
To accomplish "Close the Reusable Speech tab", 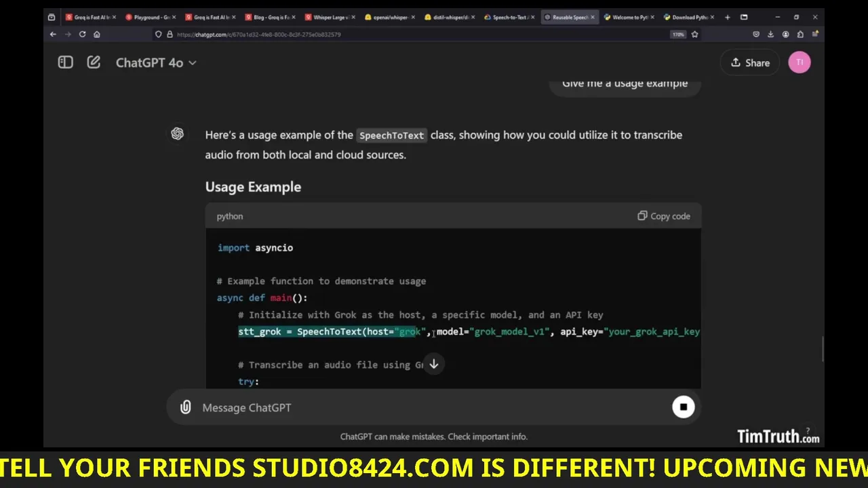I will click(x=591, y=18).
